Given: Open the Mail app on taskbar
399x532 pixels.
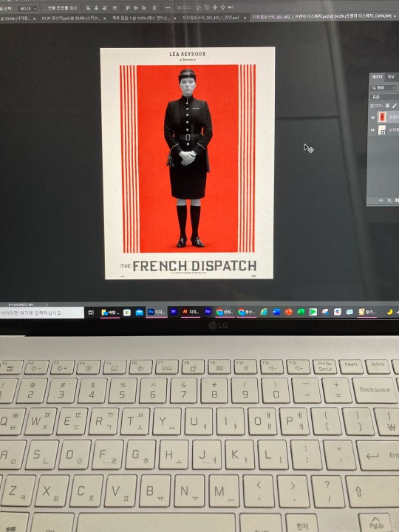Looking at the screenshot, I should 140,312.
